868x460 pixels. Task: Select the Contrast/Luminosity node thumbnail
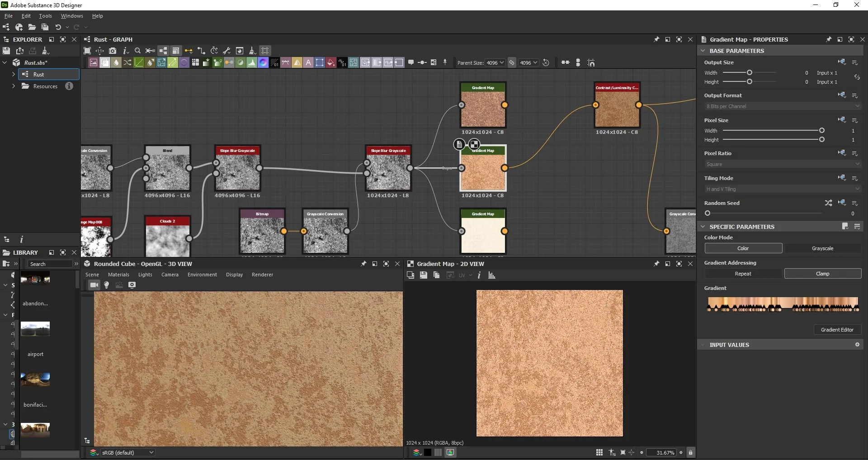(617, 109)
